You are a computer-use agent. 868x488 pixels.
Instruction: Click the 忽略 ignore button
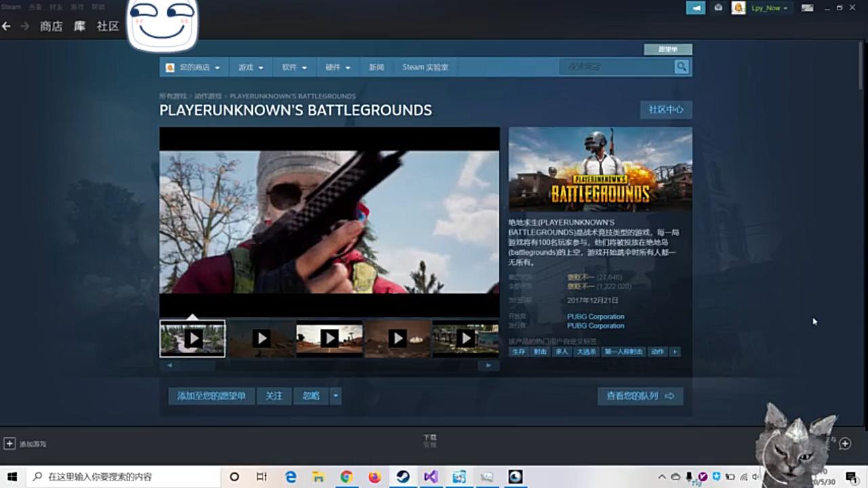tap(311, 396)
